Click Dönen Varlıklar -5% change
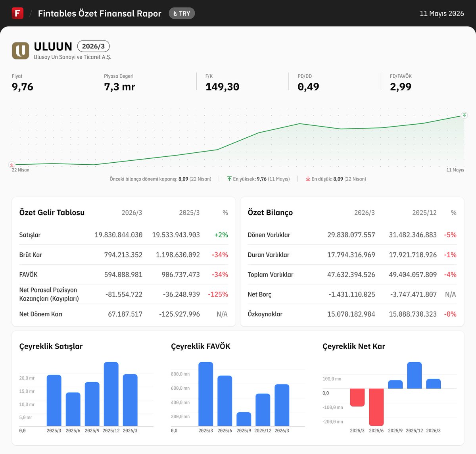Screen dimensions: 476x454 coord(450,235)
